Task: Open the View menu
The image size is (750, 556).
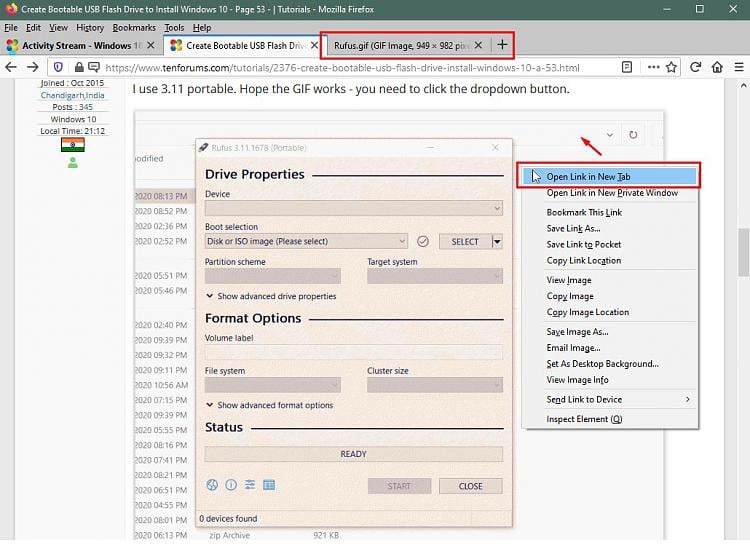Action: (58, 28)
